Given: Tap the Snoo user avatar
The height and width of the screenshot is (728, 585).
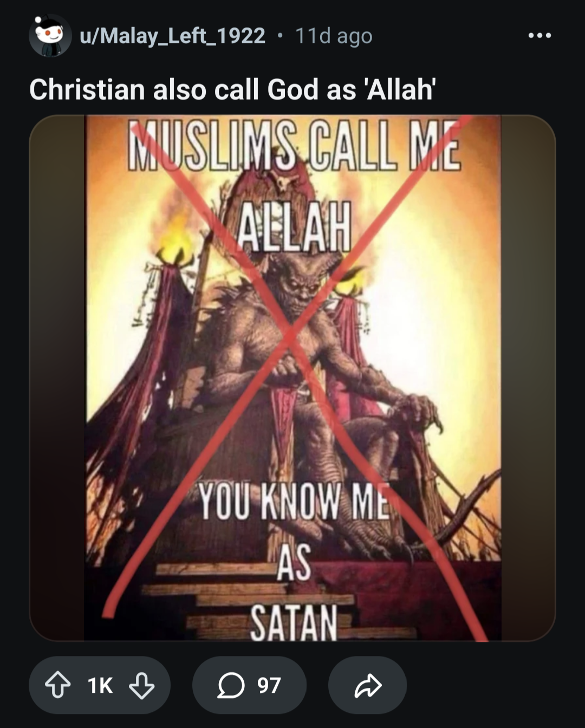Looking at the screenshot, I should [50, 36].
